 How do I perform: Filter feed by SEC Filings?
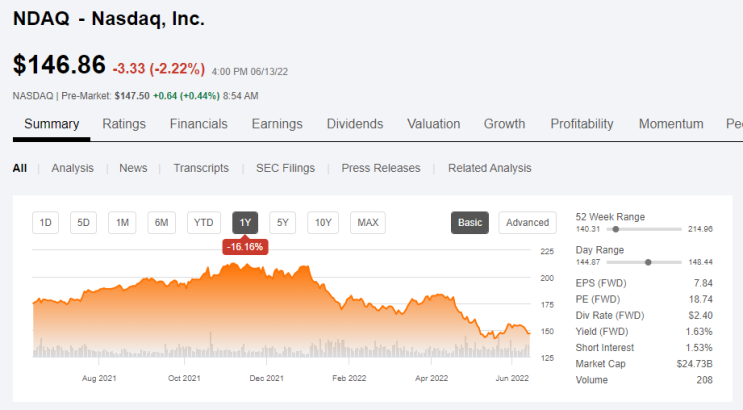[x=285, y=168]
